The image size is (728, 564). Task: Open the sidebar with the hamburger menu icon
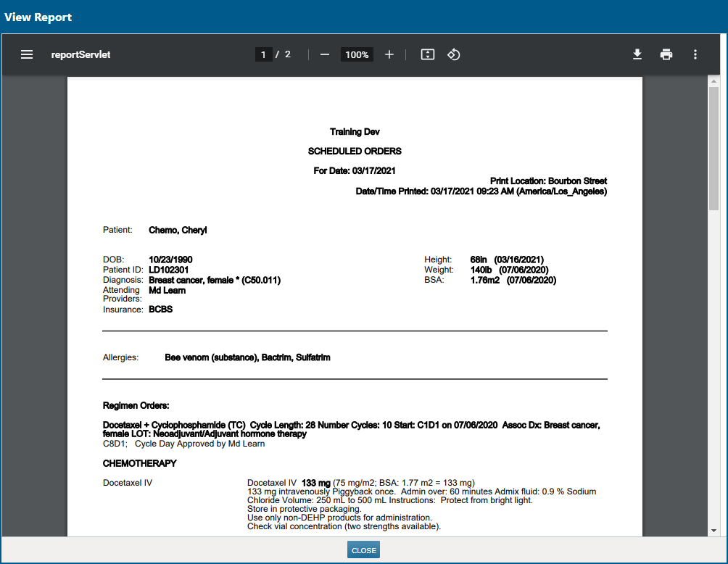[x=27, y=54]
